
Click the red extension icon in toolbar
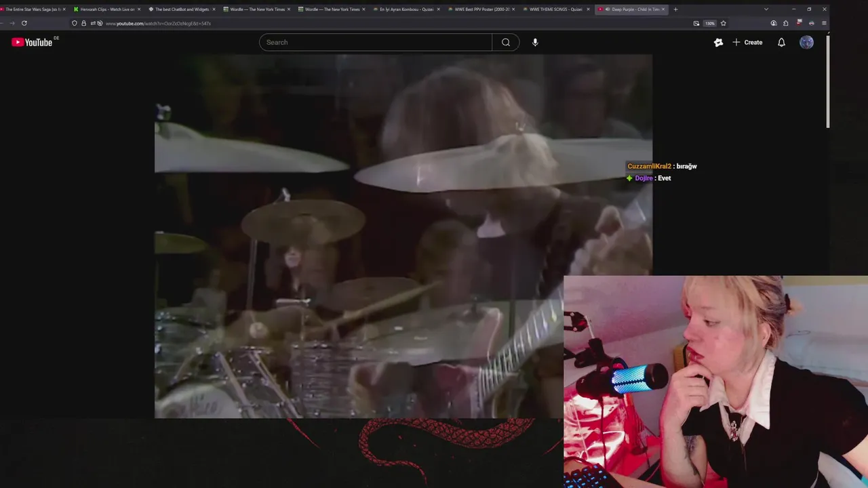[x=799, y=23]
